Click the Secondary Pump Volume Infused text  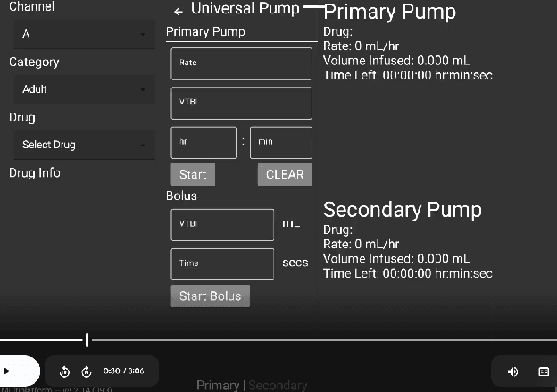coord(396,259)
